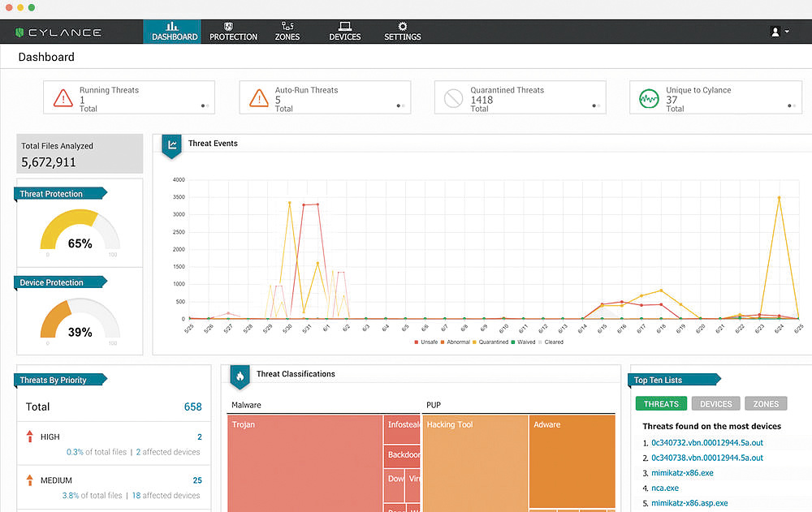This screenshot has height=512, width=812.
Task: Click the Cylance shield logo
Action: pyautogui.click(x=19, y=32)
